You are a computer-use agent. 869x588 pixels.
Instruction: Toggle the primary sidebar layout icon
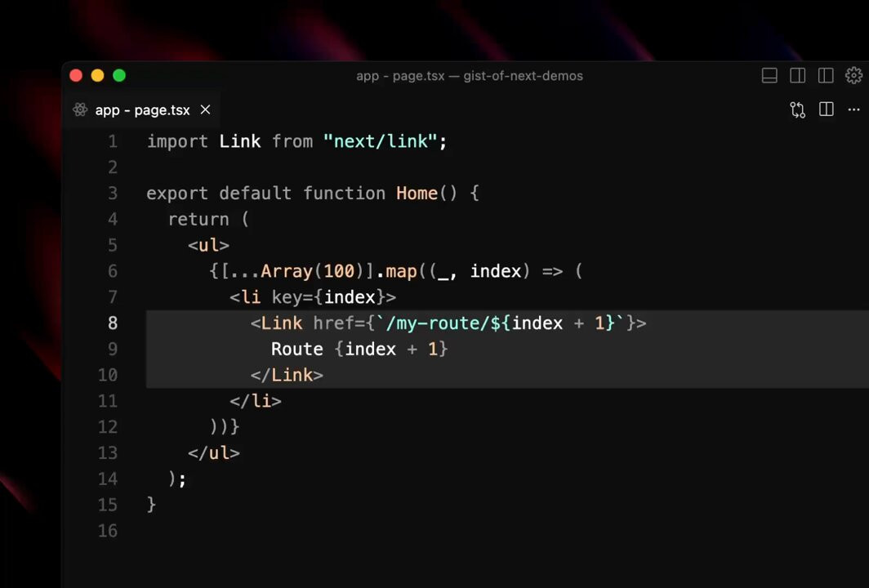797,75
